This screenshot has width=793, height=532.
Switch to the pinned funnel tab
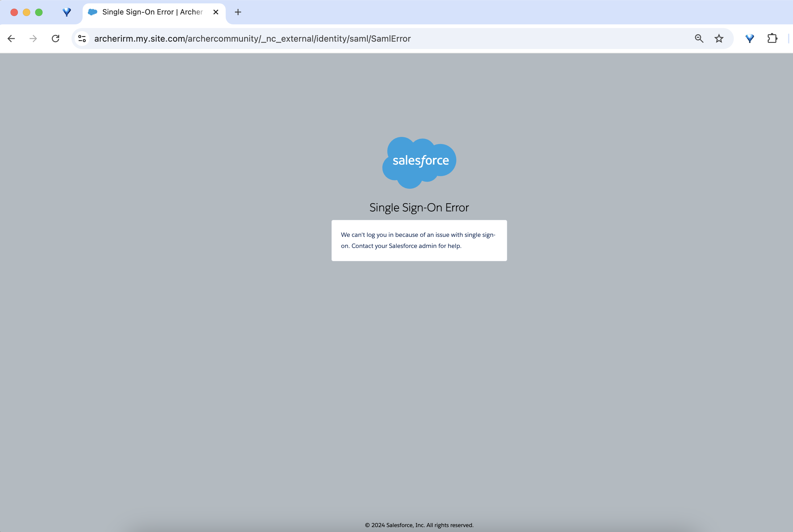point(67,12)
